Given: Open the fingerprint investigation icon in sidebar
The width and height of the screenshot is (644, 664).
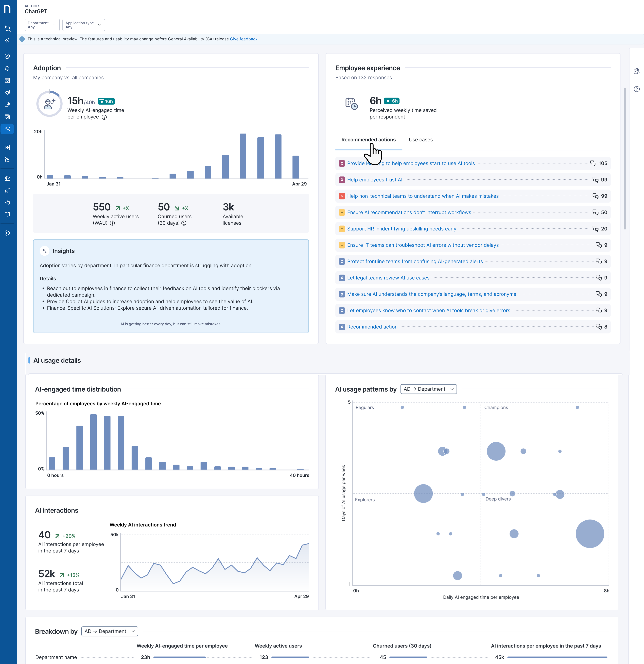Looking at the screenshot, I should [7, 160].
